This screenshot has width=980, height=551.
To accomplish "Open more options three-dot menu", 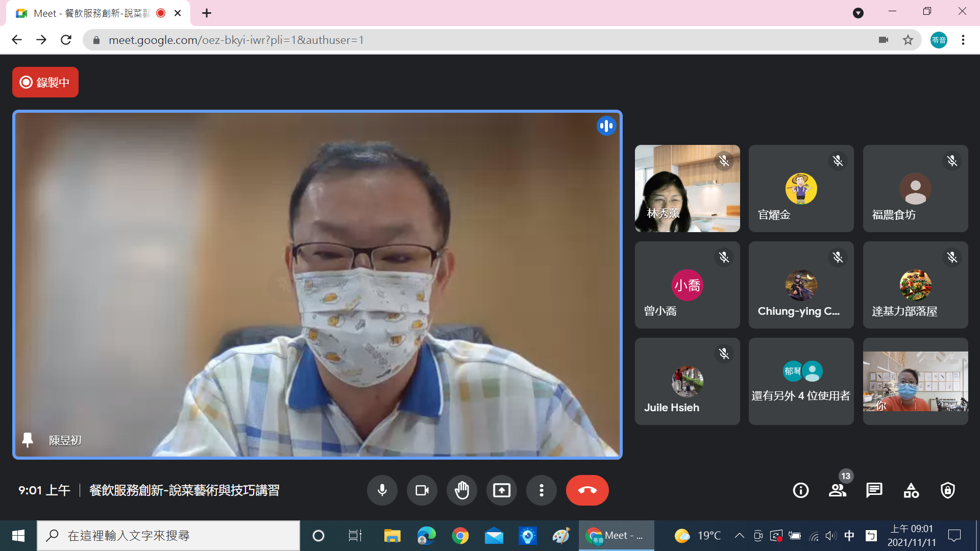I will coord(541,490).
